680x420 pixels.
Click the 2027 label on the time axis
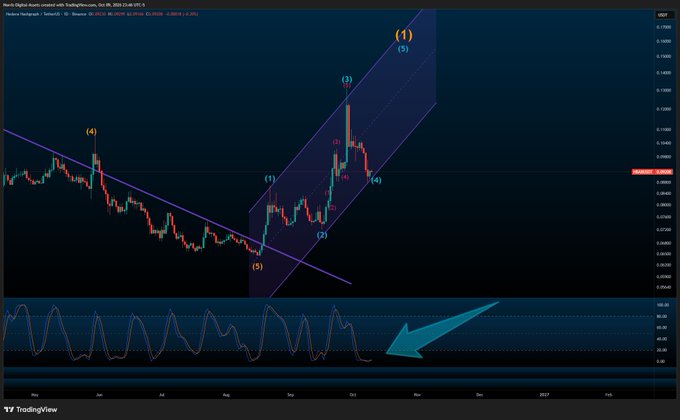tap(544, 395)
